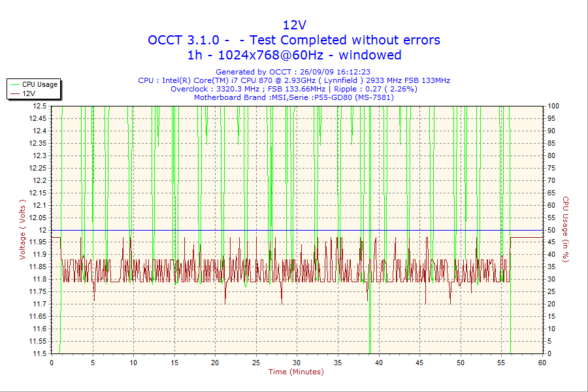
Task: Click the CPU model description line
Action: (x=294, y=80)
